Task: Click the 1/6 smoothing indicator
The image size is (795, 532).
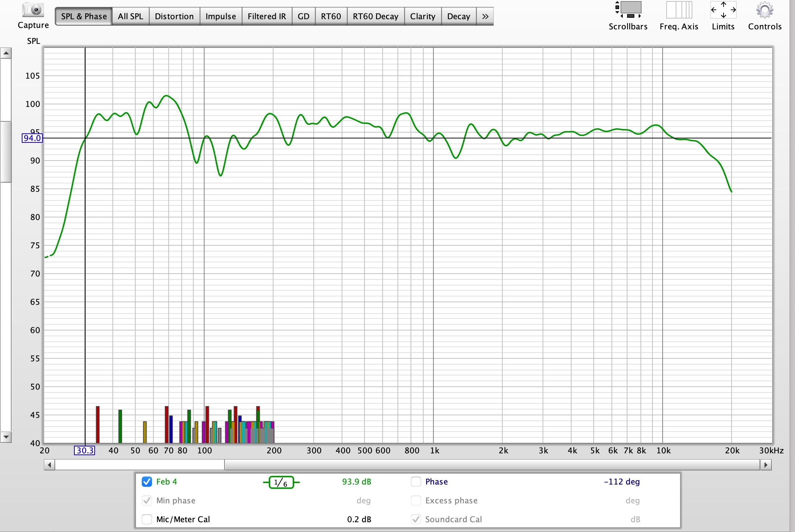Action: [281, 482]
